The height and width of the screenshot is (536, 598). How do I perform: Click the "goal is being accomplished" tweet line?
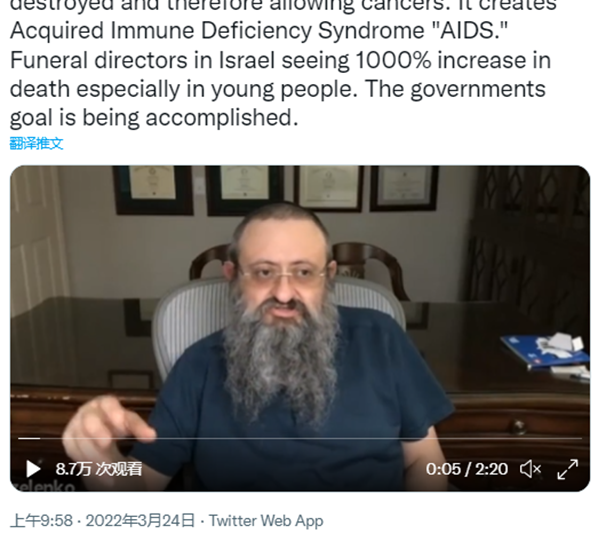tap(153, 118)
